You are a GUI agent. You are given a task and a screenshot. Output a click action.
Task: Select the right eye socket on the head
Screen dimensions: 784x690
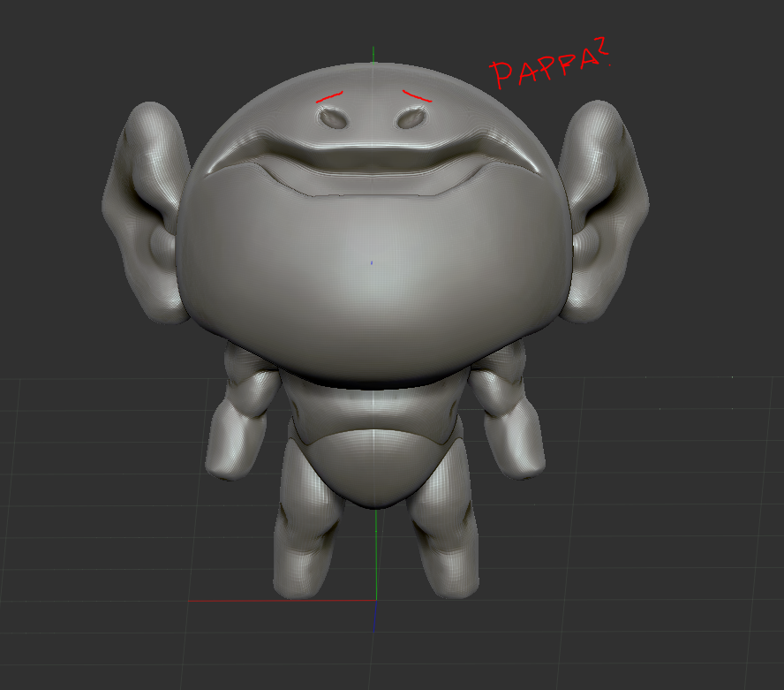point(411,117)
